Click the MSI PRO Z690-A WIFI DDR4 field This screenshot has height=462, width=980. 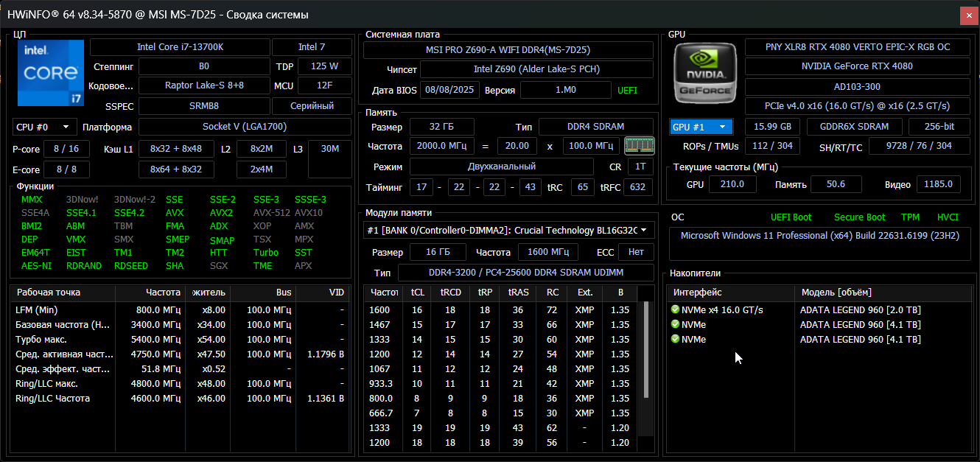click(x=508, y=50)
